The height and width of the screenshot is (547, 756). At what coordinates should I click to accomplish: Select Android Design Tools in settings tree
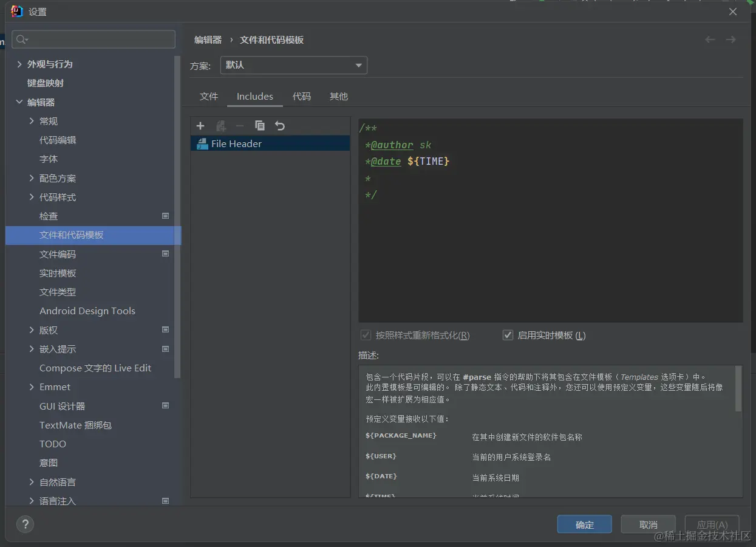tap(87, 311)
